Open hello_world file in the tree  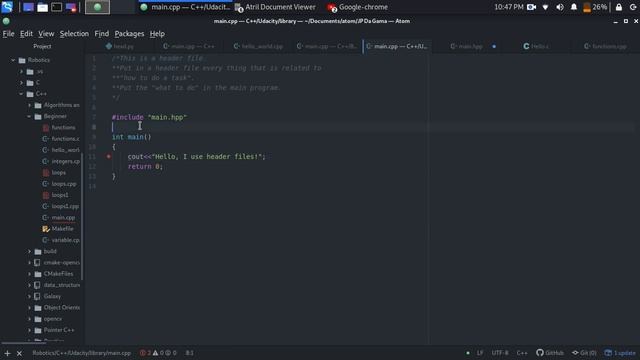(65, 150)
